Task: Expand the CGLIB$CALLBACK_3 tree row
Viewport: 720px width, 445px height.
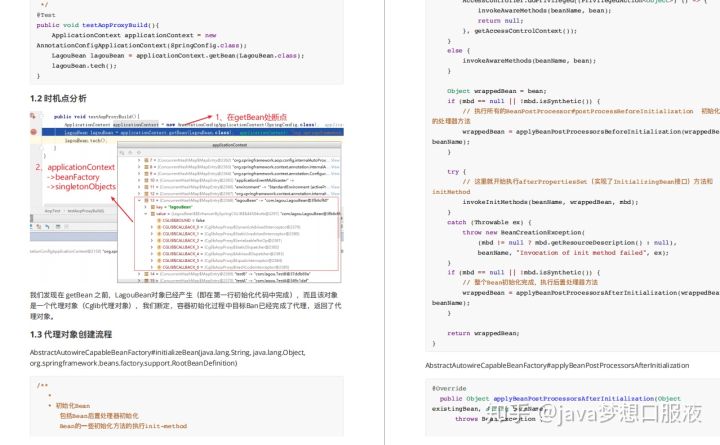Action: point(152,247)
